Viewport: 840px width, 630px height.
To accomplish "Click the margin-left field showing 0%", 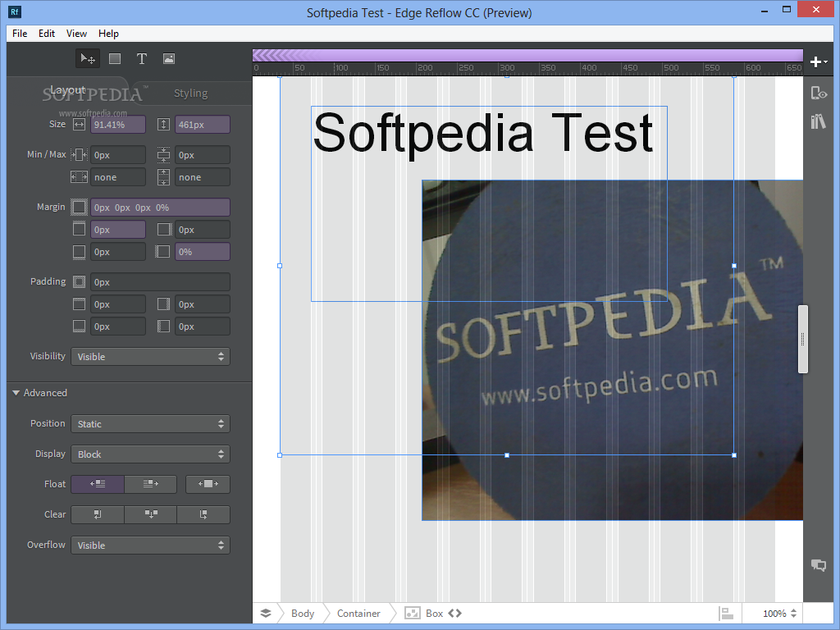I will click(x=203, y=252).
